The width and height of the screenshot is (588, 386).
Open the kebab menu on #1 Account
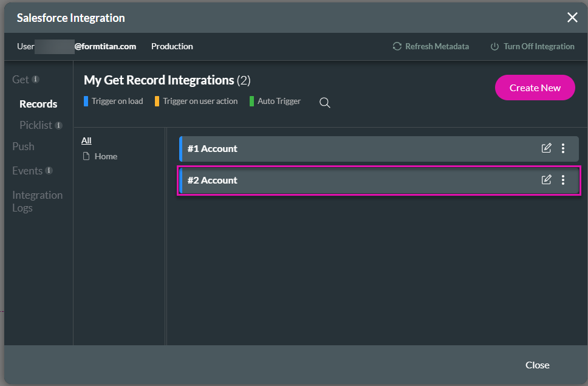click(x=563, y=148)
